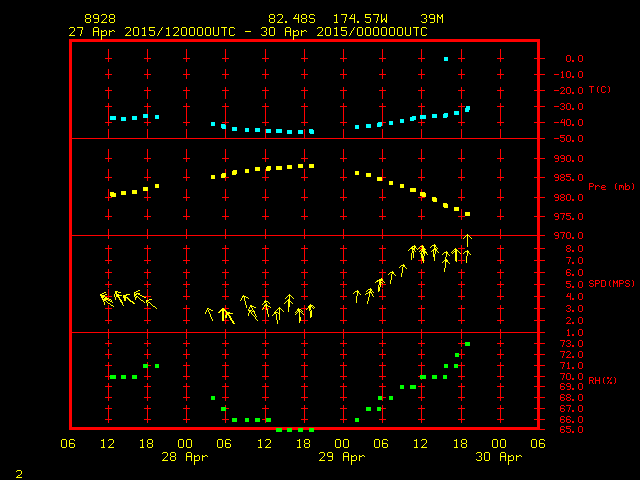The image size is (640, 480).
Task: Click the '2.0' wind speed tick label
Action: pos(574,321)
